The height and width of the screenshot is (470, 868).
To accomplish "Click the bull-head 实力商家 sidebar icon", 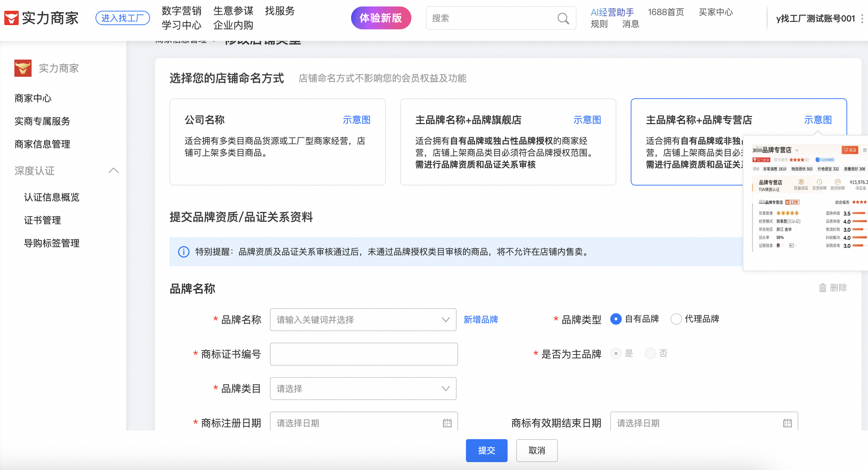I will click(23, 68).
